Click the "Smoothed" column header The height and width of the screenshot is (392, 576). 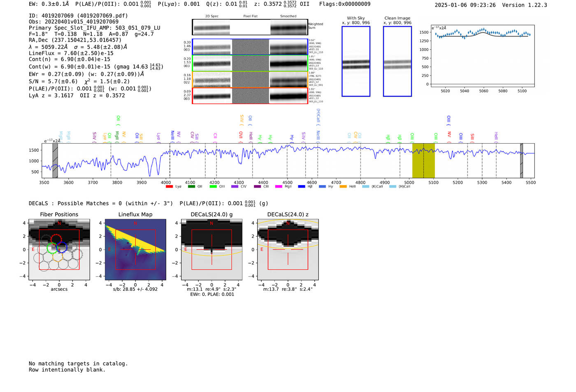(288, 16)
